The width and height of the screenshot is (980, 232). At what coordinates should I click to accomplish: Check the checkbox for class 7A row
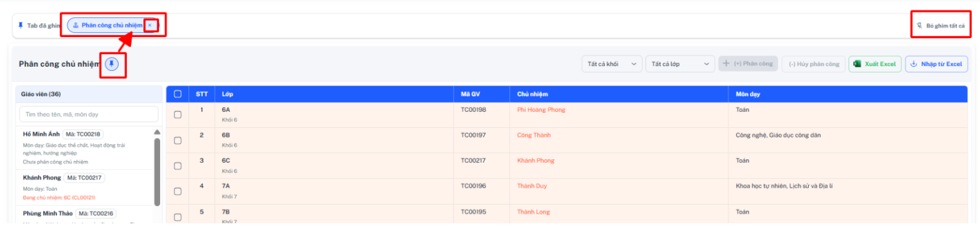point(177,191)
